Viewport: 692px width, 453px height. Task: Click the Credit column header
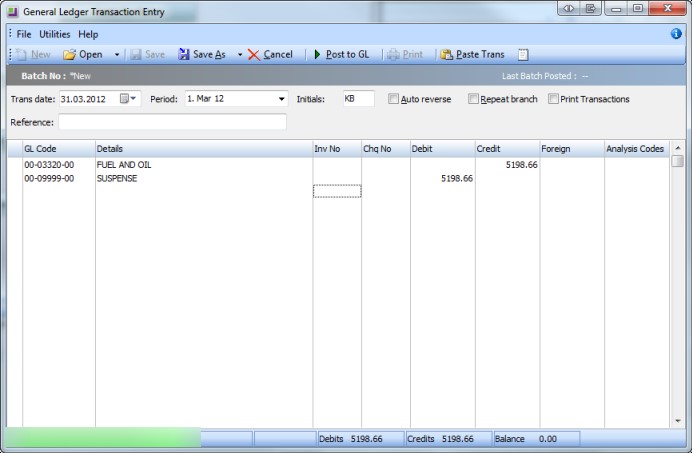(508, 149)
